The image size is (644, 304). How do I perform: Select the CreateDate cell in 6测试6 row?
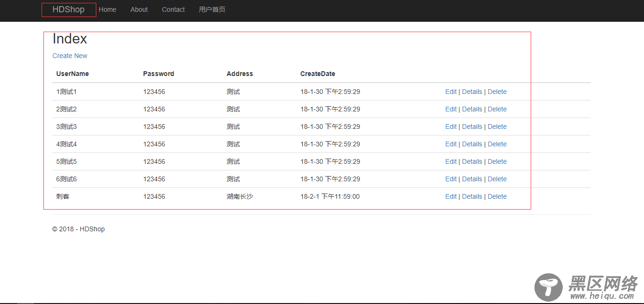pos(330,179)
